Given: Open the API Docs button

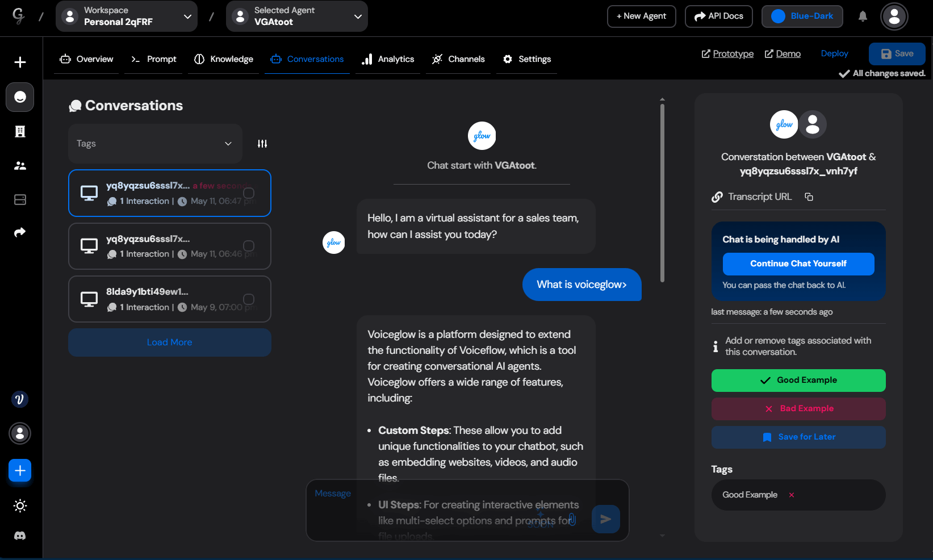Looking at the screenshot, I should point(718,16).
